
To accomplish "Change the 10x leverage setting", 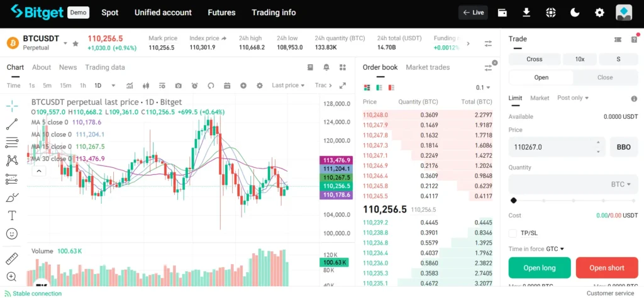I will (x=579, y=59).
